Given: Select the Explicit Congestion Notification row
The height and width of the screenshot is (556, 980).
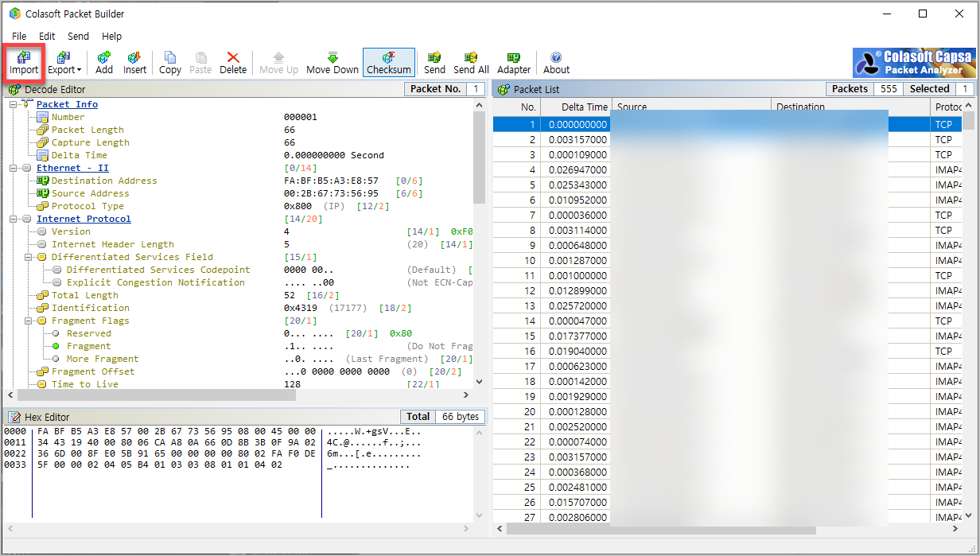Looking at the screenshot, I should click(156, 282).
